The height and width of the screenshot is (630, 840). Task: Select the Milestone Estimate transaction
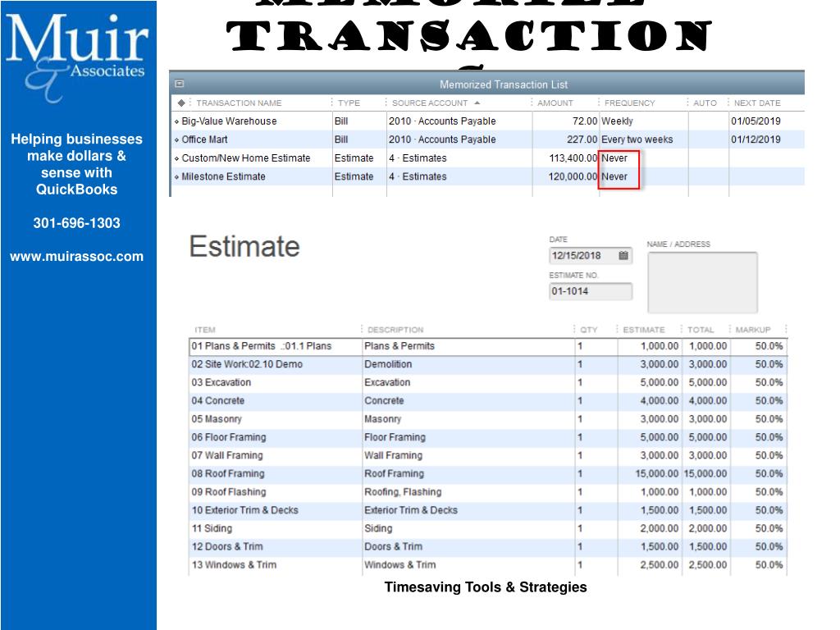click(x=487, y=176)
